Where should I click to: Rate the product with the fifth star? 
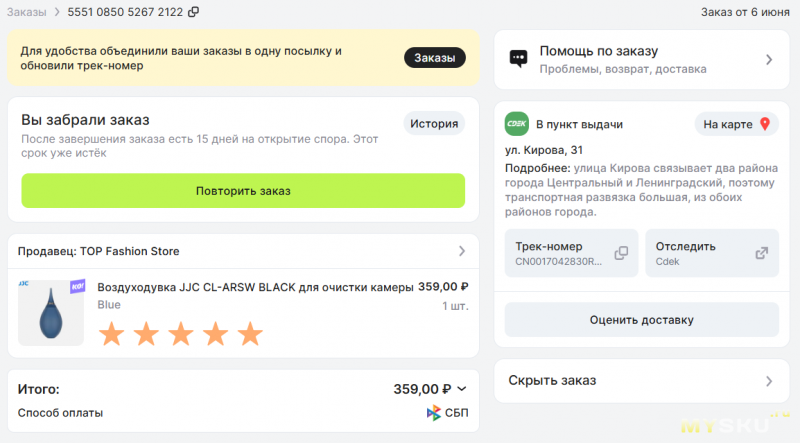[x=251, y=334]
